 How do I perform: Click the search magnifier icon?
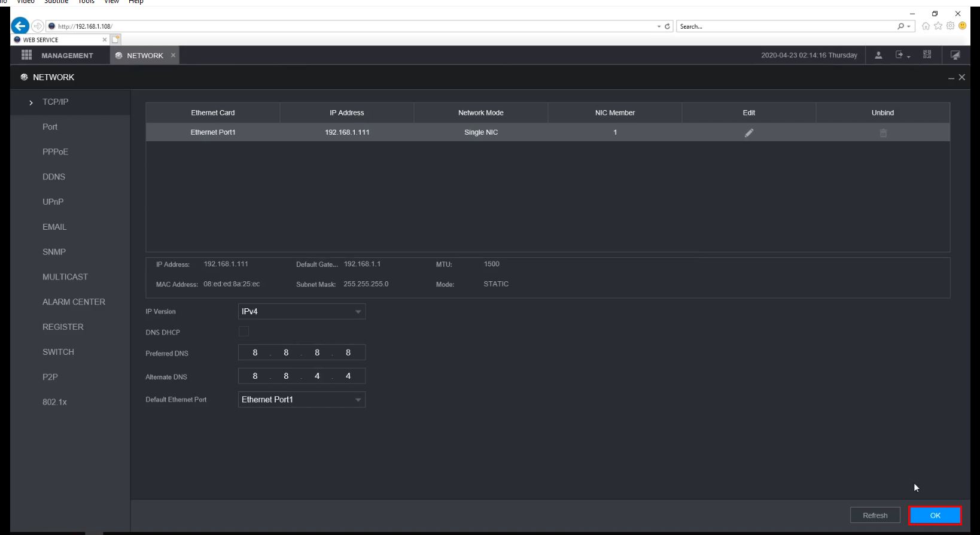900,26
